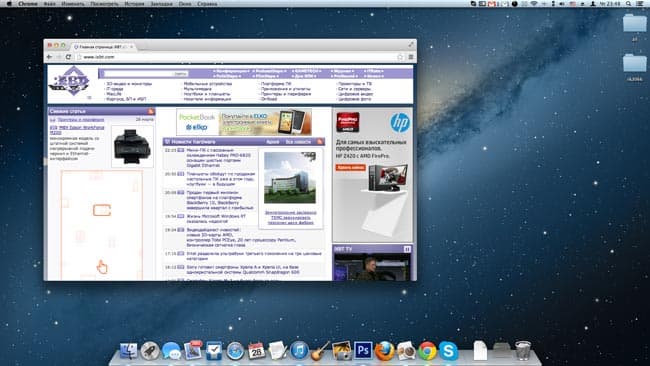The image size is (650, 366).
Task: Open Notification Center list icon
Action: (640, 4)
